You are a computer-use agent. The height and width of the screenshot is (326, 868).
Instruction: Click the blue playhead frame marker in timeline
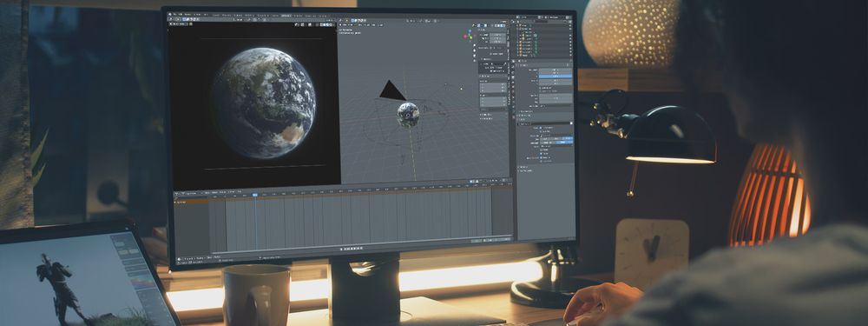click(254, 195)
